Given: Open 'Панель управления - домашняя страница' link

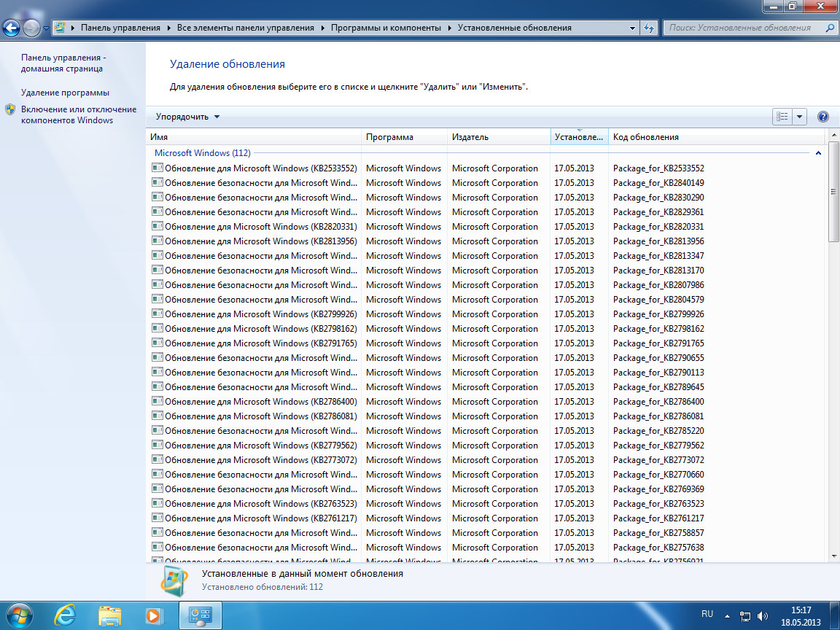Looking at the screenshot, I should [x=63, y=63].
